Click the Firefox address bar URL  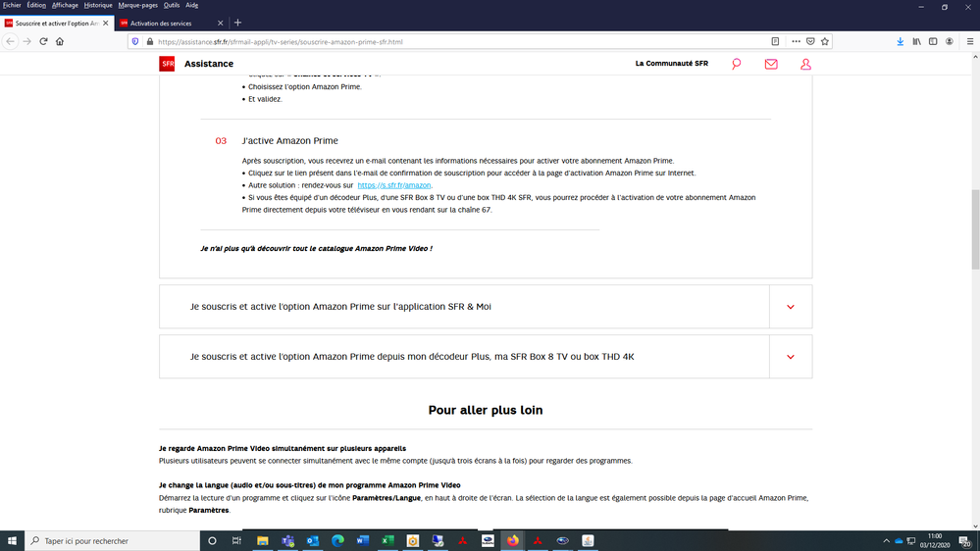392,42
